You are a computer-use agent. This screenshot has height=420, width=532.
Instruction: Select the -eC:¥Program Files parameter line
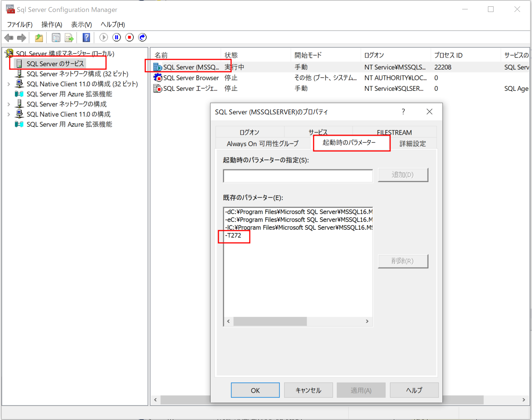pos(299,220)
